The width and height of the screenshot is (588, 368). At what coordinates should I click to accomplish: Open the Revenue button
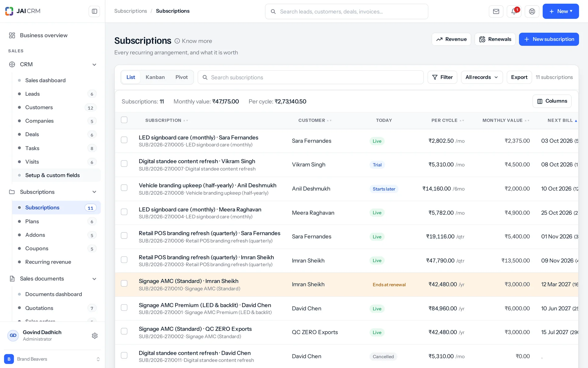451,39
